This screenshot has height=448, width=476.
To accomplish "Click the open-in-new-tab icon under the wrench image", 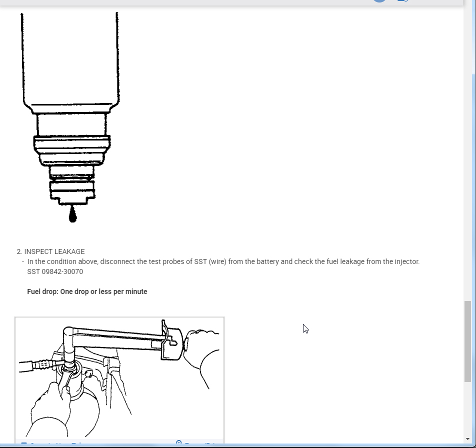I will click(24, 443).
